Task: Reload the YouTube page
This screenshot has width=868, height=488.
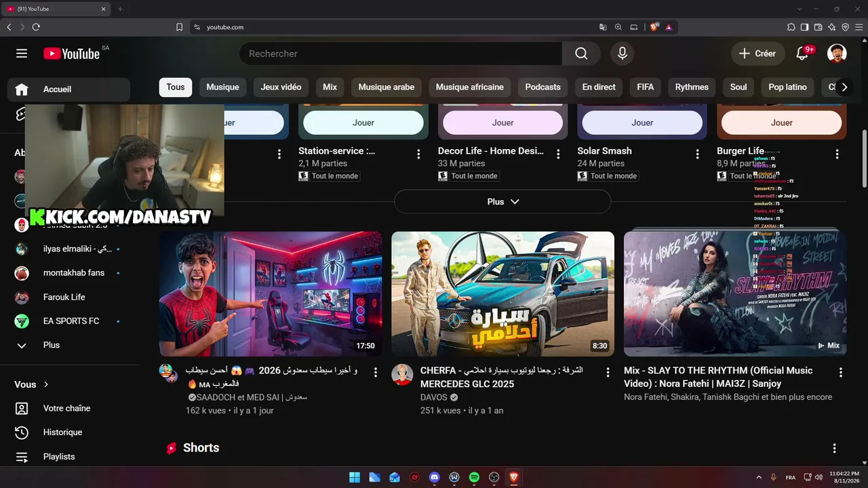Action: [36, 27]
